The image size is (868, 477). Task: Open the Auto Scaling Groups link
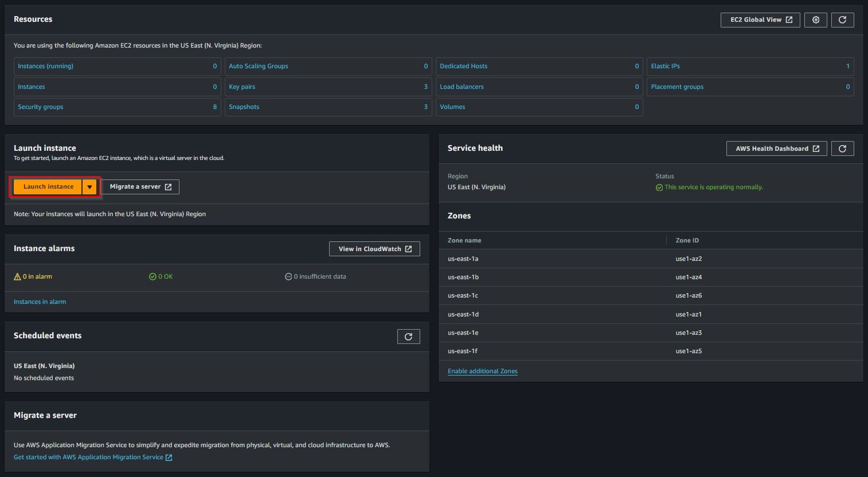point(259,66)
